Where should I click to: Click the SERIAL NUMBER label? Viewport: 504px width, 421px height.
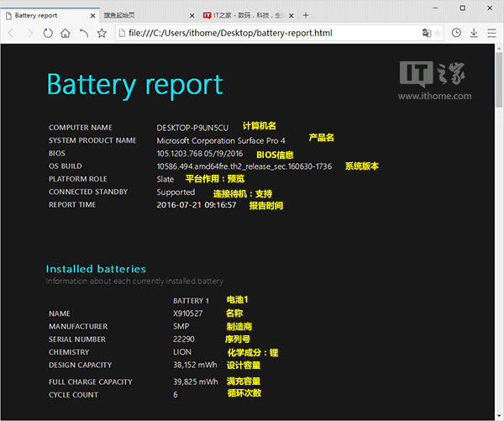point(77,339)
